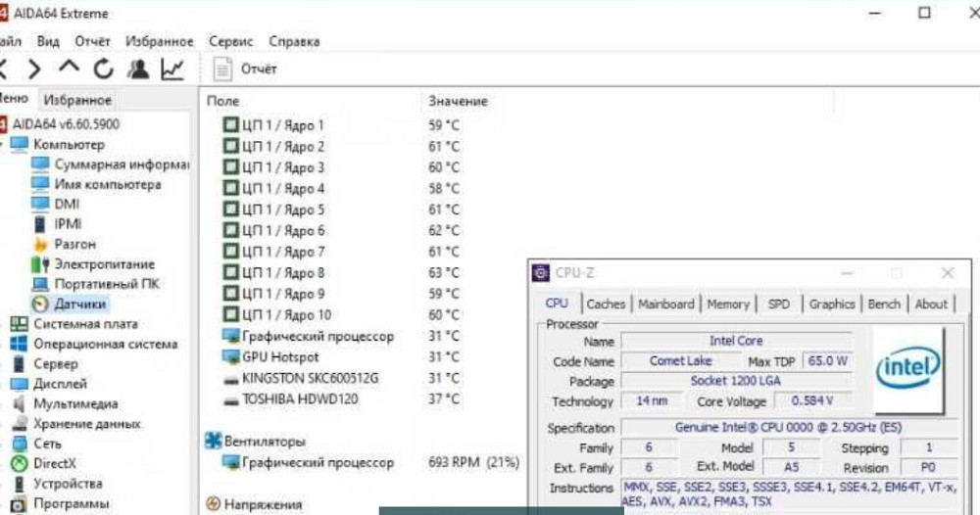Select the 693 RPM fan value
Viewport: 980px width, 515px height.
point(473,462)
